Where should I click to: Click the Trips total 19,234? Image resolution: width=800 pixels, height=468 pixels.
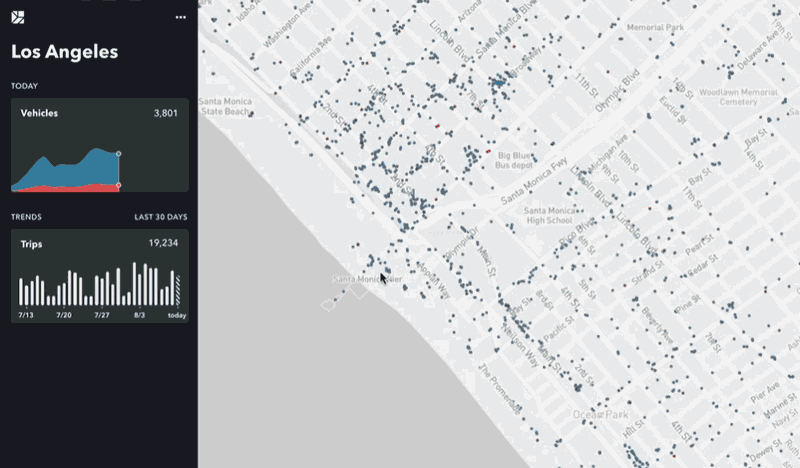163,243
